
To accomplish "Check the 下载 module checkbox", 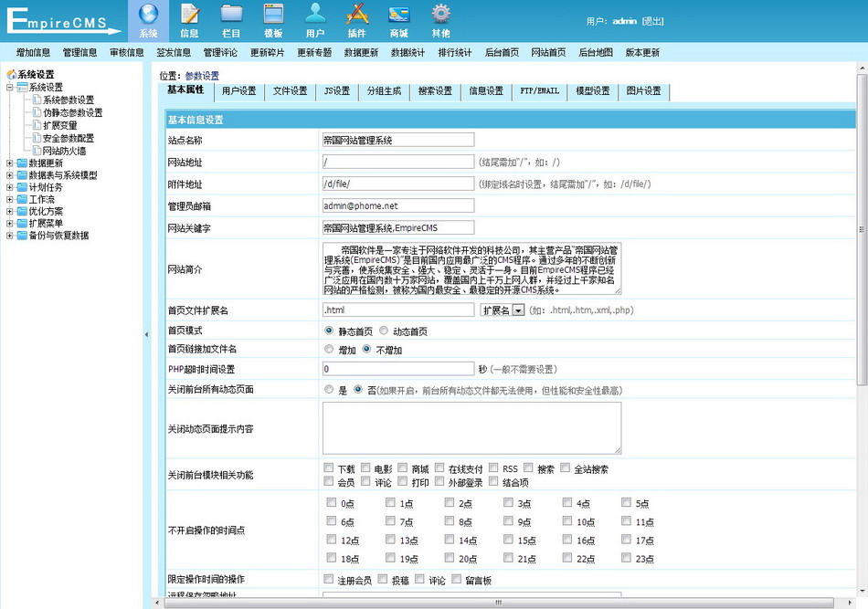I will pos(329,468).
